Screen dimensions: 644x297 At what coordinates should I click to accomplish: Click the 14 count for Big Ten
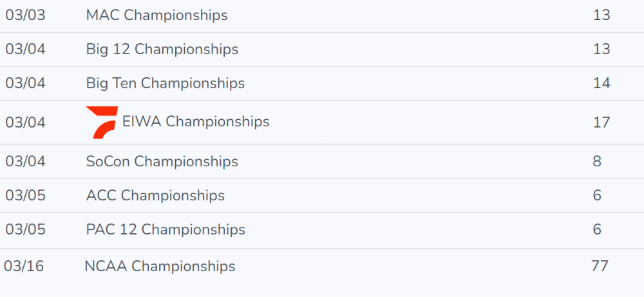point(601,83)
